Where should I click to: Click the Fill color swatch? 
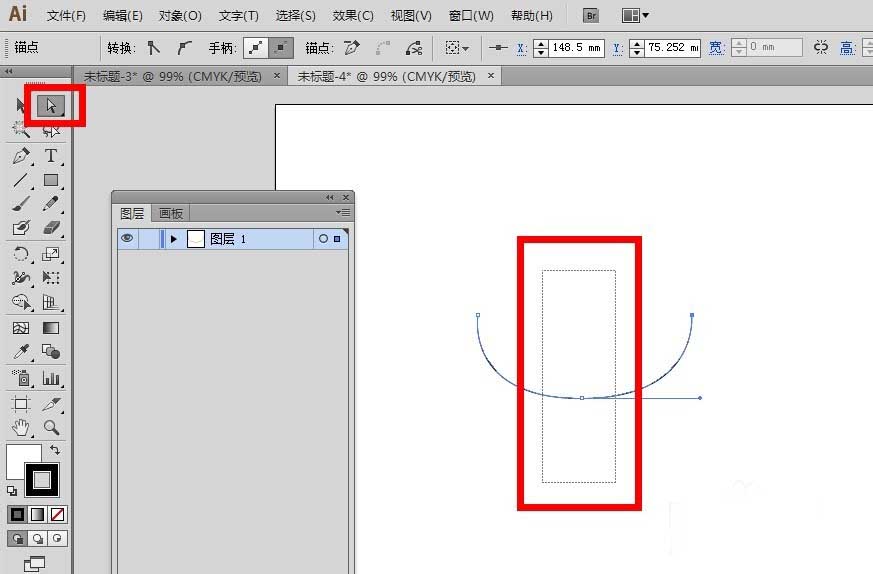pyautogui.click(x=16, y=455)
